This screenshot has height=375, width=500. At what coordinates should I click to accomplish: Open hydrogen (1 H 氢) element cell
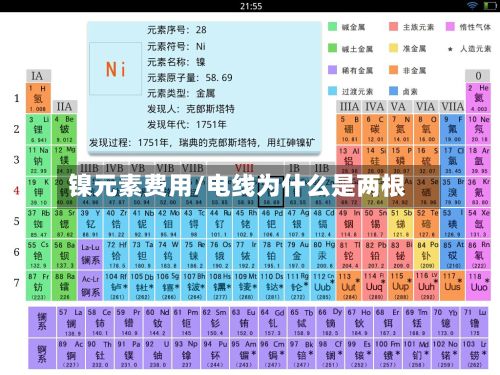(38, 98)
